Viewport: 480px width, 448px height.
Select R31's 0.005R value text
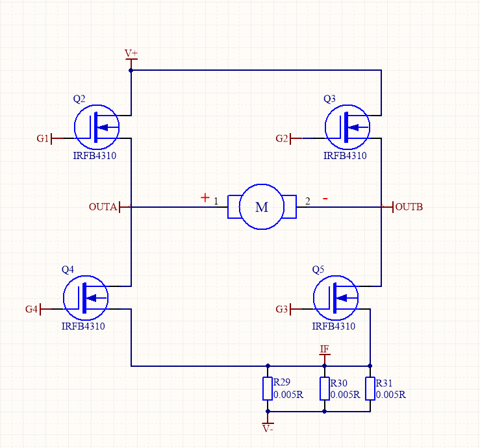pyautogui.click(x=391, y=395)
